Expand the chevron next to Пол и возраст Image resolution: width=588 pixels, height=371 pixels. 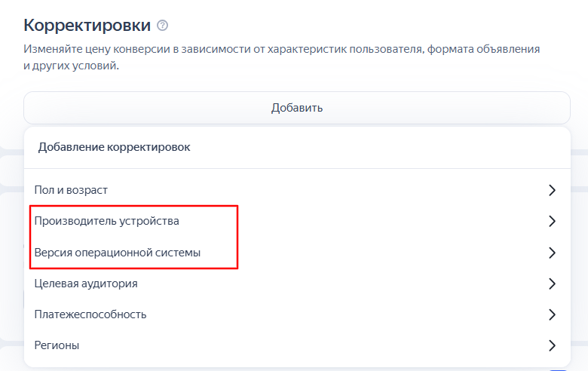coord(552,190)
